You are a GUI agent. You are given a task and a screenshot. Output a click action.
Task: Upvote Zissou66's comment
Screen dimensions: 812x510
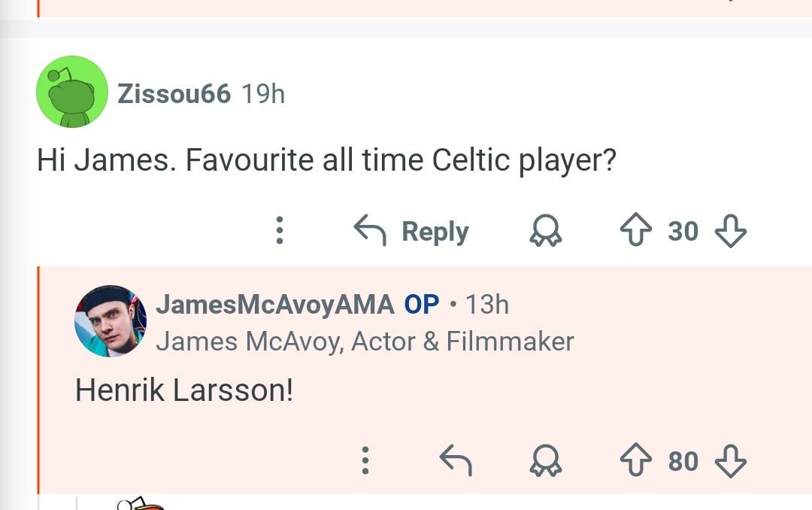coord(635,231)
